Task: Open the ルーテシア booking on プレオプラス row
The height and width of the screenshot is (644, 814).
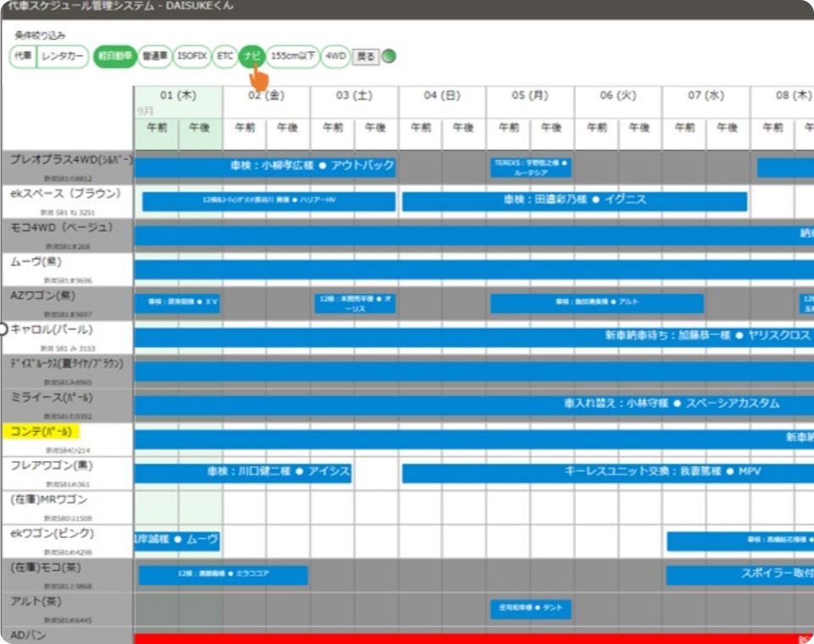Action: [x=531, y=168]
